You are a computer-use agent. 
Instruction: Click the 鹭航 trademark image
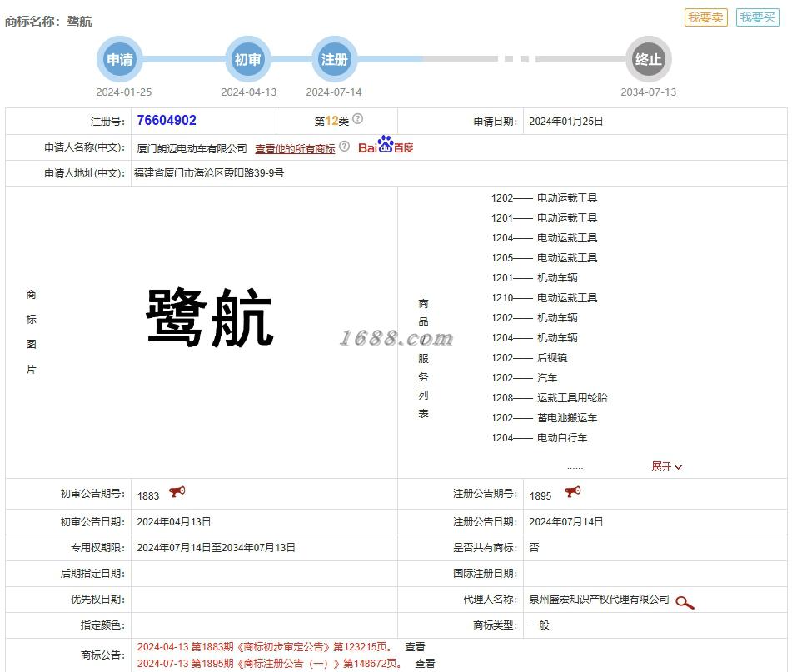[x=210, y=318]
